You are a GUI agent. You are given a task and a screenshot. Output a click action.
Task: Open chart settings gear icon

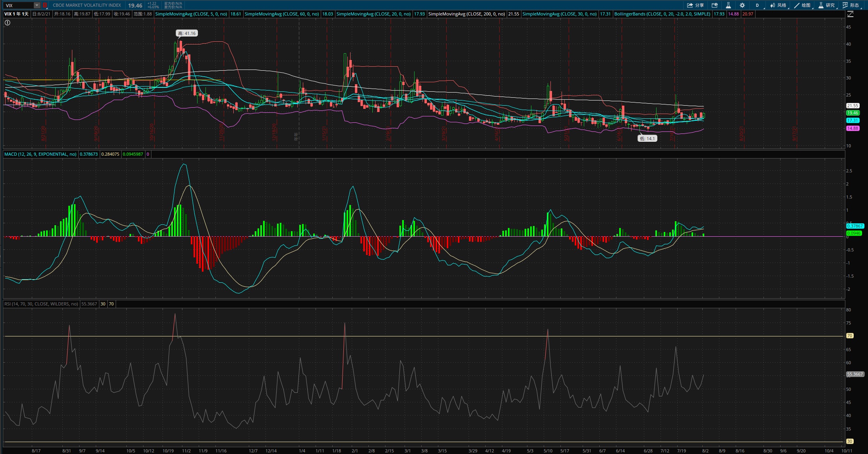(x=742, y=5)
